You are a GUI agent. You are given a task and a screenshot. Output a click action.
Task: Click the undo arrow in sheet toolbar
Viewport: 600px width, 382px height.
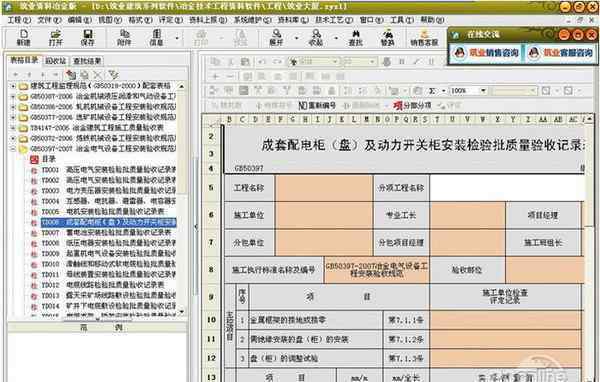pos(262,61)
